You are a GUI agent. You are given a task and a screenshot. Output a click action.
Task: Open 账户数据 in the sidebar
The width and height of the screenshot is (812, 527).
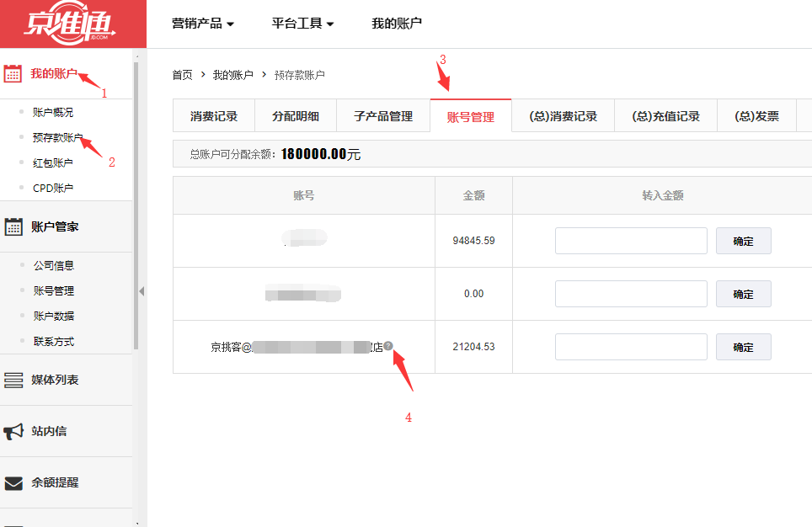[54, 316]
